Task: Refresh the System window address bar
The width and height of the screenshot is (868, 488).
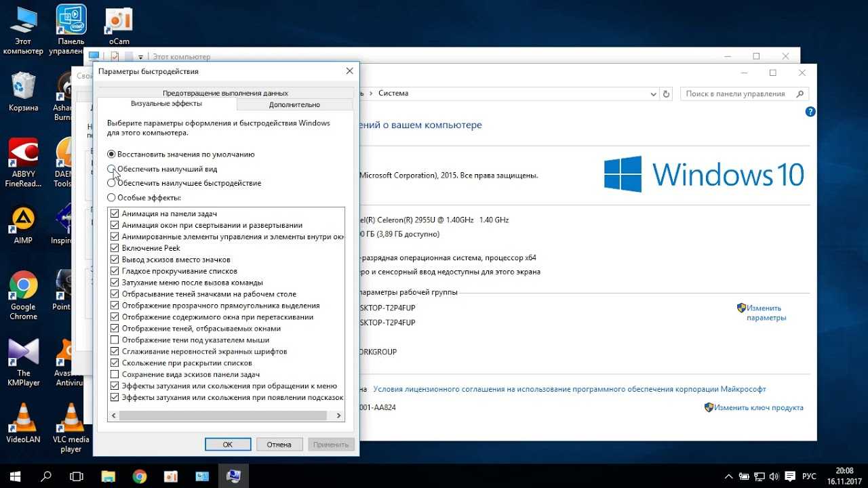Action: pos(666,94)
